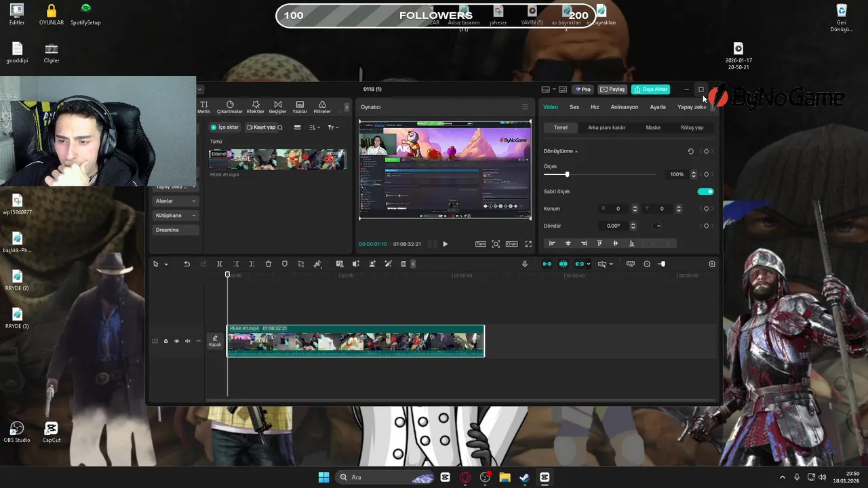Toggle clip linkage in timeline
This screenshot has height=488, width=868.
point(580,264)
